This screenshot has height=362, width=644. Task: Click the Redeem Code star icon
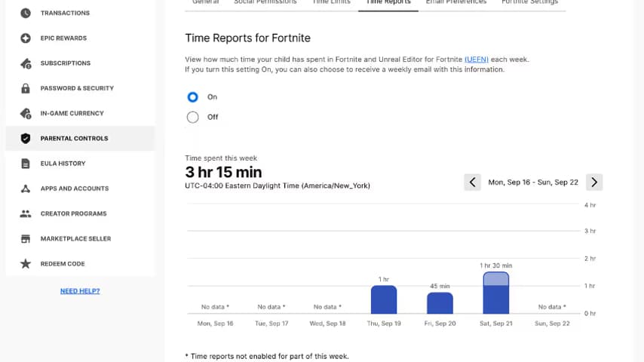(26, 264)
